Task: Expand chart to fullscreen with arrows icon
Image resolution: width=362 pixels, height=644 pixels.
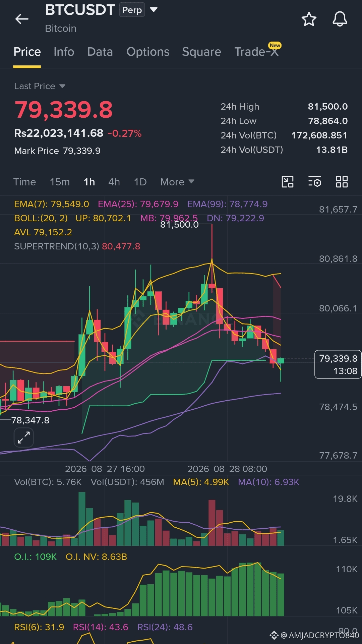Action: click(24, 438)
